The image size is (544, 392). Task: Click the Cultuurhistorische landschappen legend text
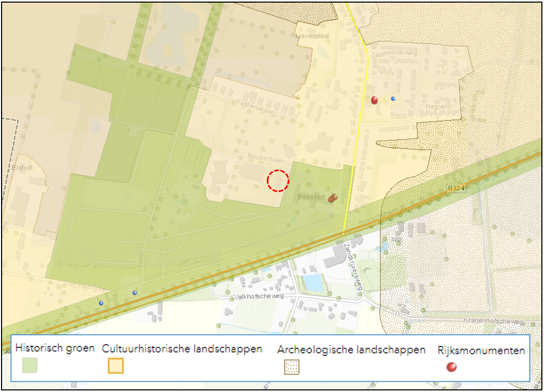pyautogui.click(x=182, y=348)
